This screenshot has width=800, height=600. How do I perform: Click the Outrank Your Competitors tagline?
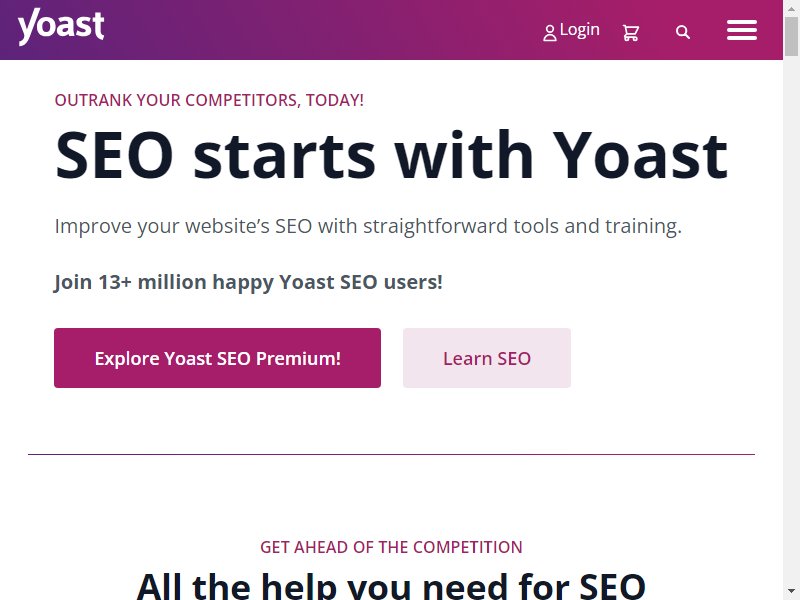(x=209, y=100)
